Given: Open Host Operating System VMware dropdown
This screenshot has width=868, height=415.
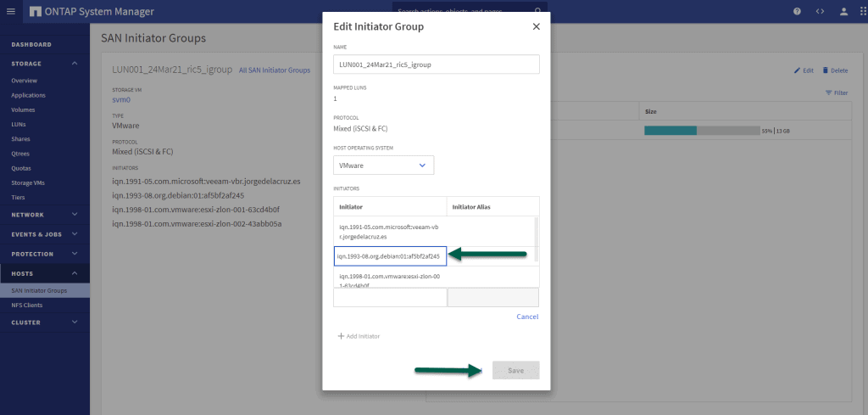Looking at the screenshot, I should pos(384,165).
